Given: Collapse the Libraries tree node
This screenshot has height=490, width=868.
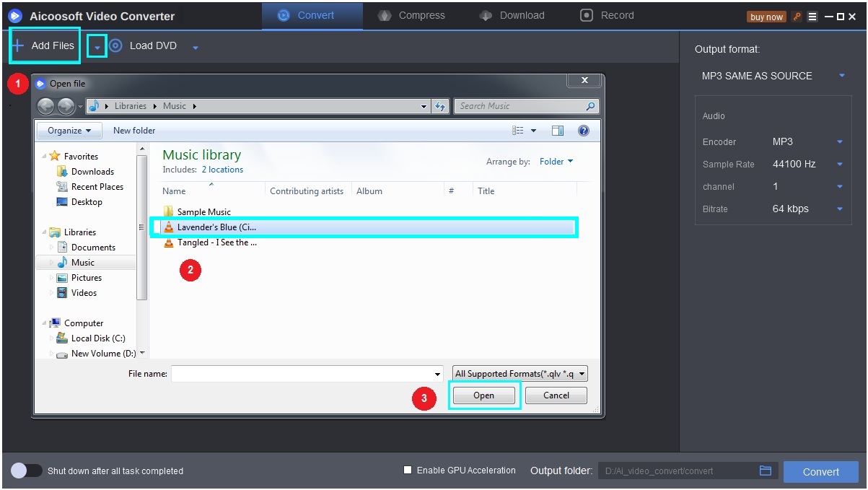Looking at the screenshot, I should coord(43,232).
